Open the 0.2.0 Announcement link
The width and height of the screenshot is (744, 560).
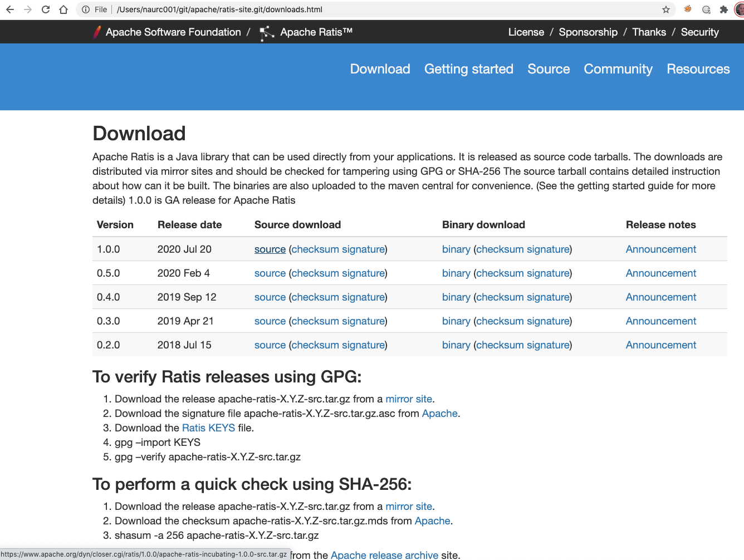click(661, 345)
